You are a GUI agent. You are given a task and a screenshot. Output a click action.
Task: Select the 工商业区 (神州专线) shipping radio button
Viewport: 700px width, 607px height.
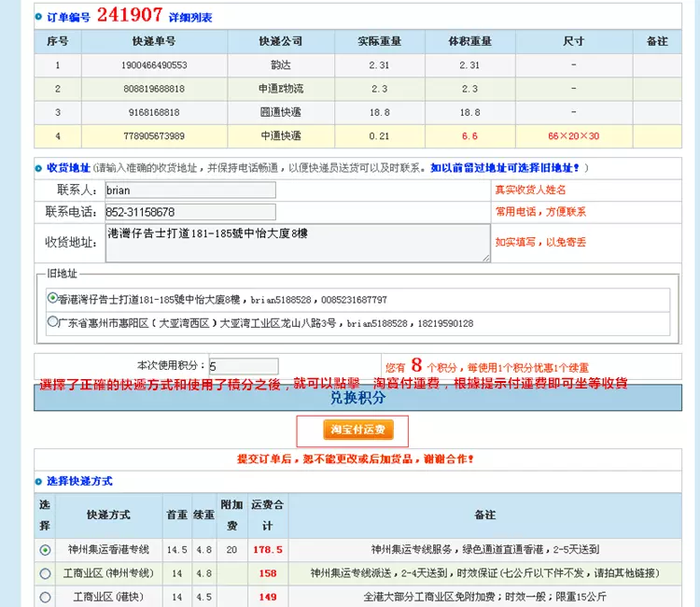45,573
